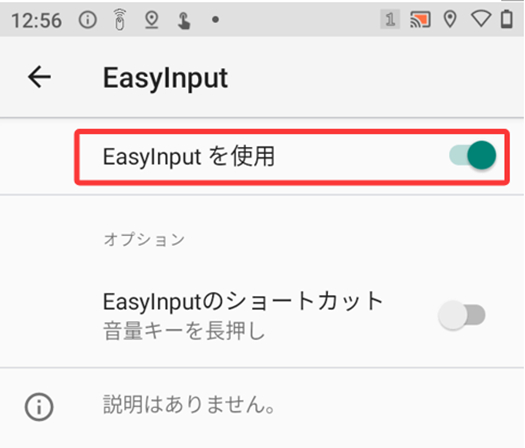Tap the battery icon in status bar
The width and height of the screenshot is (525, 448).
click(507, 19)
